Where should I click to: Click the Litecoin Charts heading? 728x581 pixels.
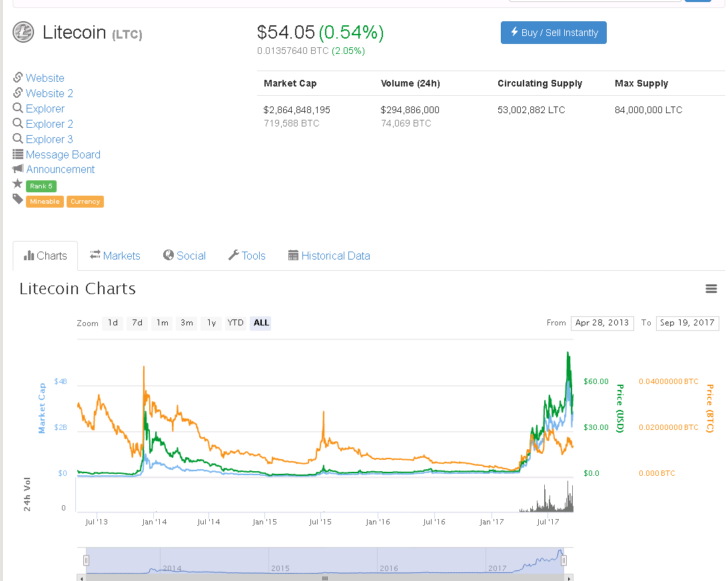[77, 289]
